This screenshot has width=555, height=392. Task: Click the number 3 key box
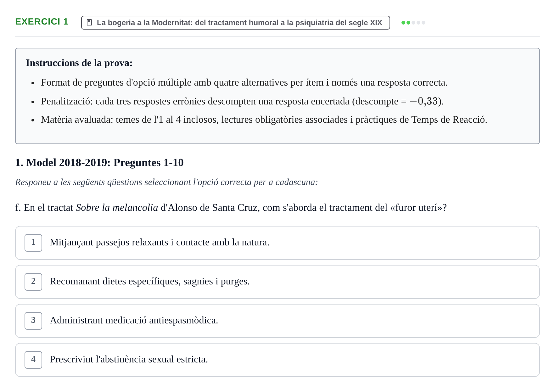[33, 321]
